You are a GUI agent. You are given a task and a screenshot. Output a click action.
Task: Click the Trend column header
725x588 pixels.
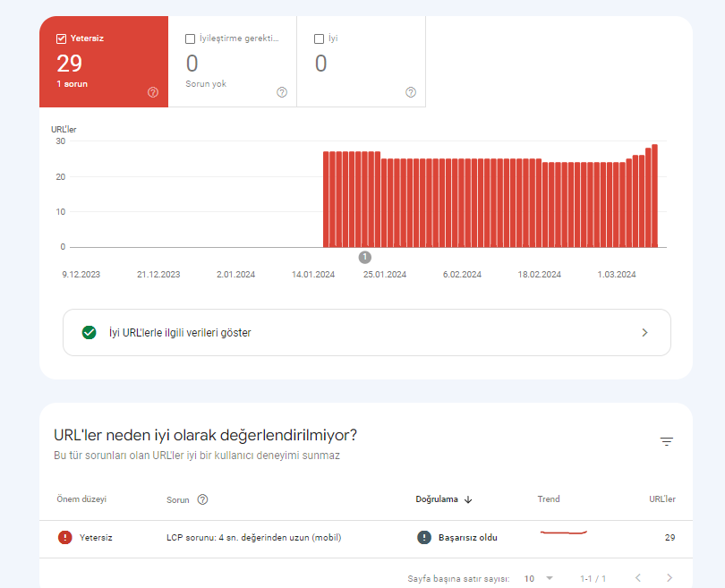point(549,499)
